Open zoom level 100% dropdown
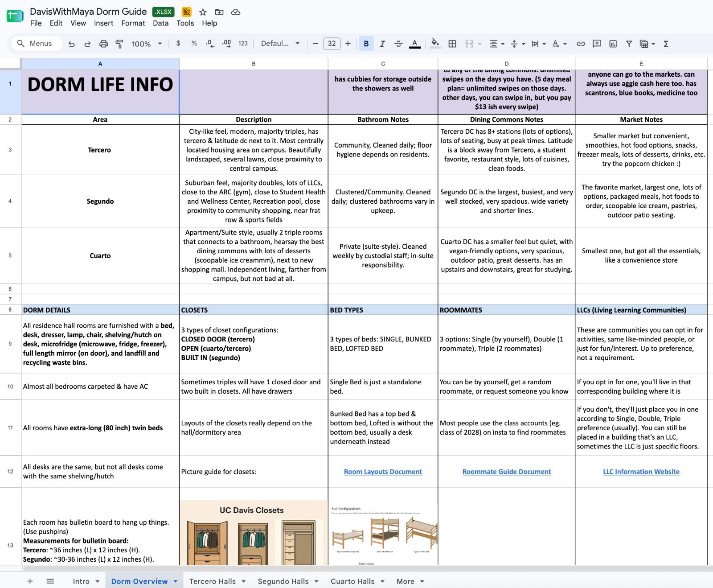Image resolution: width=713 pixels, height=588 pixels. [147, 44]
